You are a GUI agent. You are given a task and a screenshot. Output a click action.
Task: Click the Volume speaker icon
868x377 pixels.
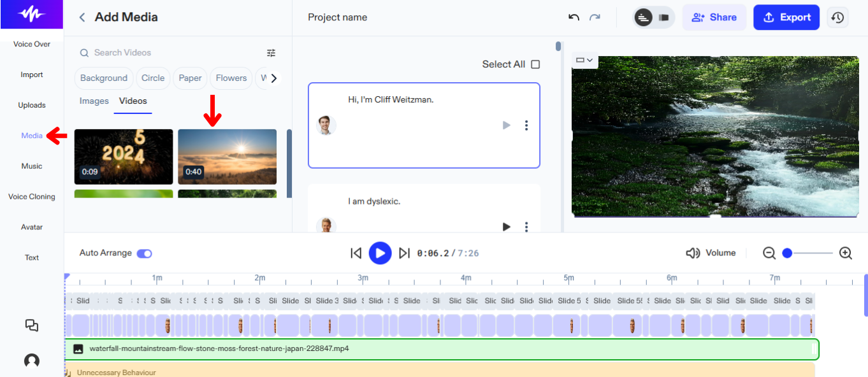693,252
